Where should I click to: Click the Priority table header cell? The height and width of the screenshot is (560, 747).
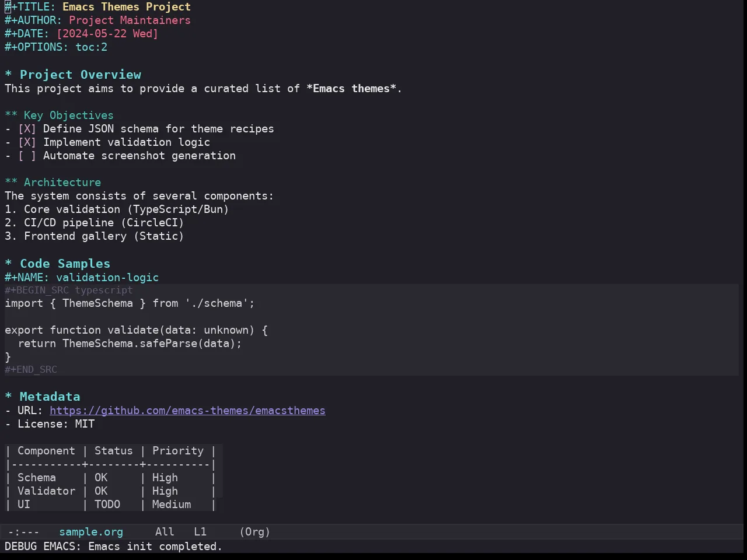[x=178, y=451]
